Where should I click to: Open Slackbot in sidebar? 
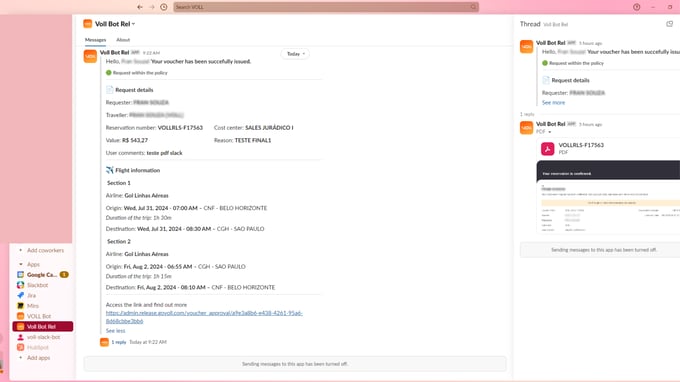38,285
